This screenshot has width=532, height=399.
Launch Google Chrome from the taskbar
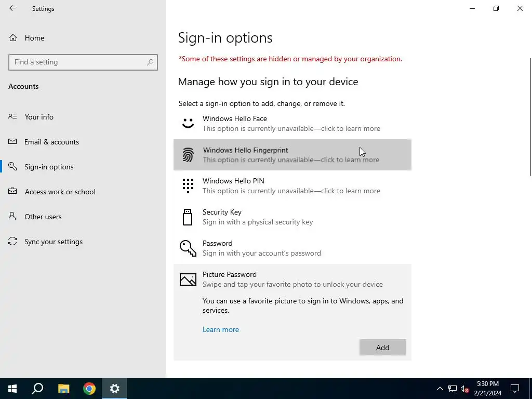[89, 389]
